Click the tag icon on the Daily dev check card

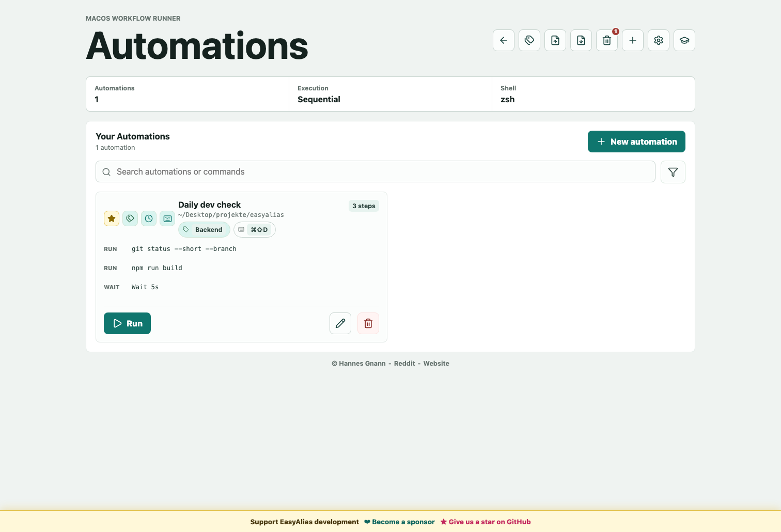130,218
